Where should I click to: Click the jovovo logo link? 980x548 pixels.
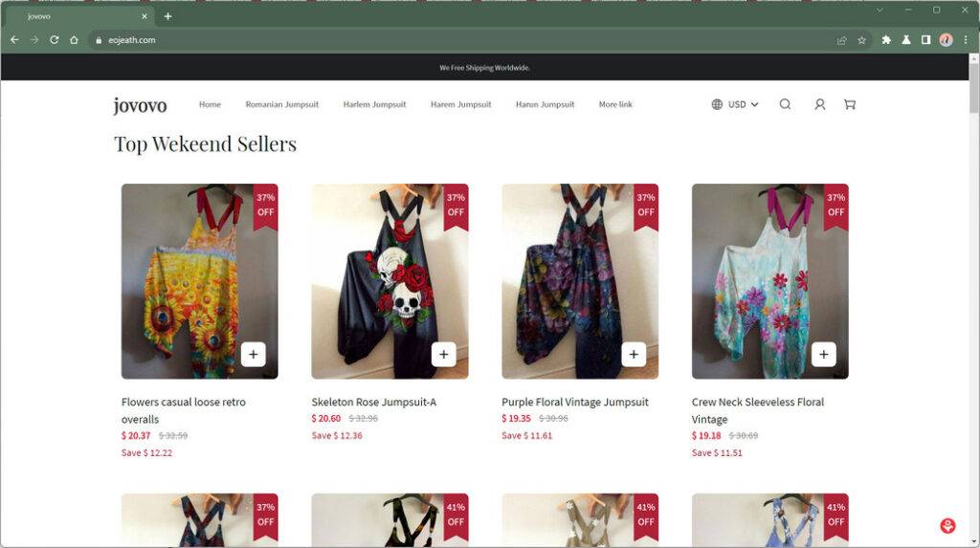[140, 105]
